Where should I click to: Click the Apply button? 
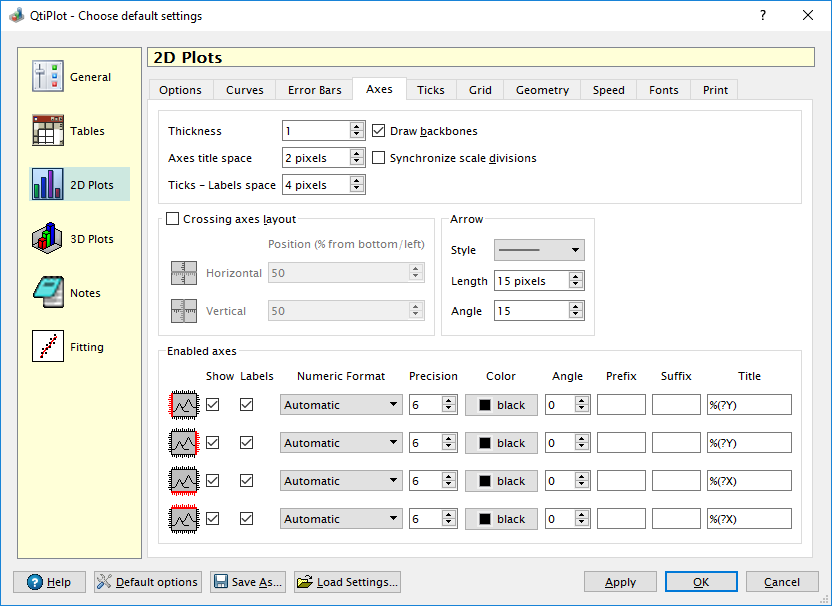(620, 582)
